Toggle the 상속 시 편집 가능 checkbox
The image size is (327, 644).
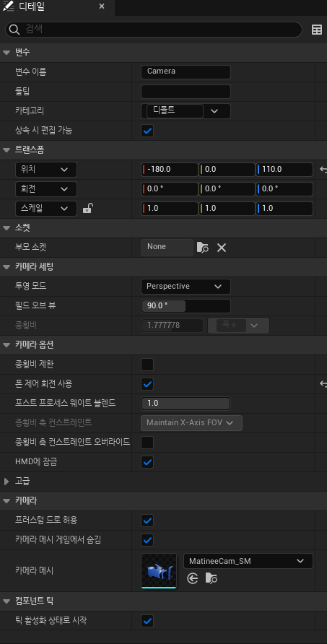coord(147,131)
